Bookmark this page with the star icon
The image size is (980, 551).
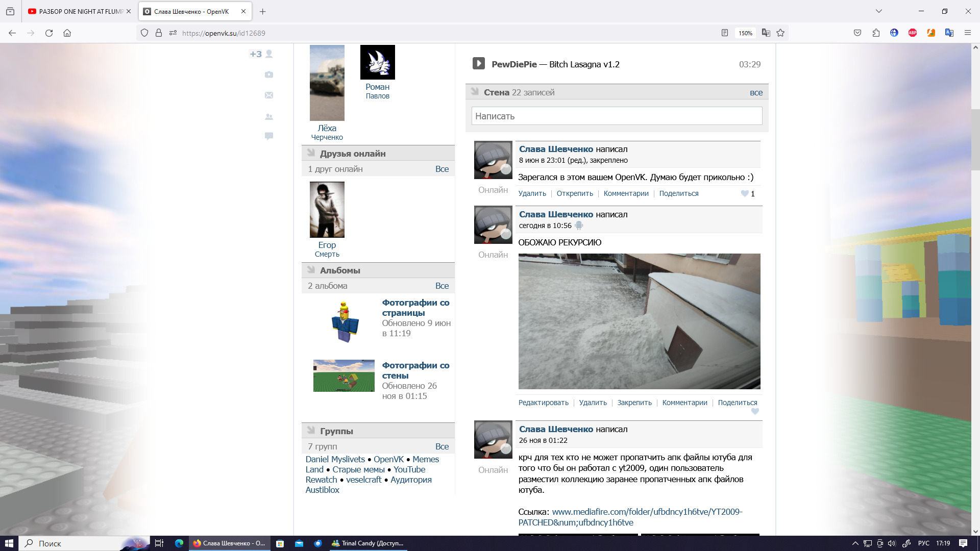780,33
